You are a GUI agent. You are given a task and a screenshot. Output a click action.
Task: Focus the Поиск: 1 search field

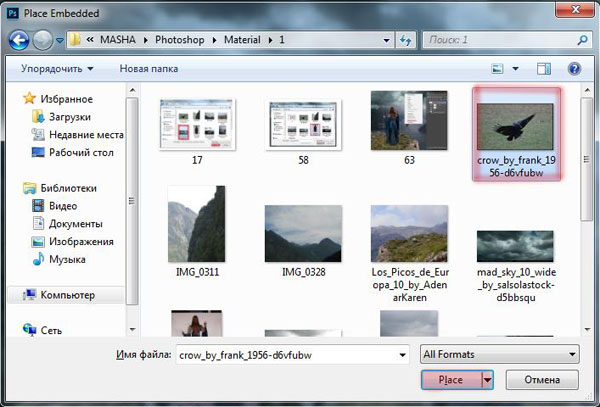click(x=507, y=40)
